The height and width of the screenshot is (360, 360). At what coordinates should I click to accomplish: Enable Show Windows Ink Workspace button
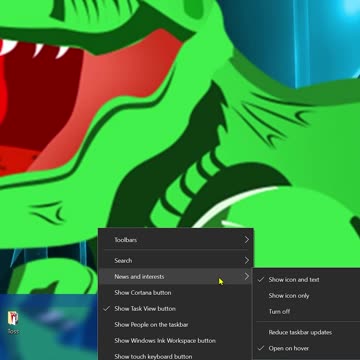(x=176, y=340)
